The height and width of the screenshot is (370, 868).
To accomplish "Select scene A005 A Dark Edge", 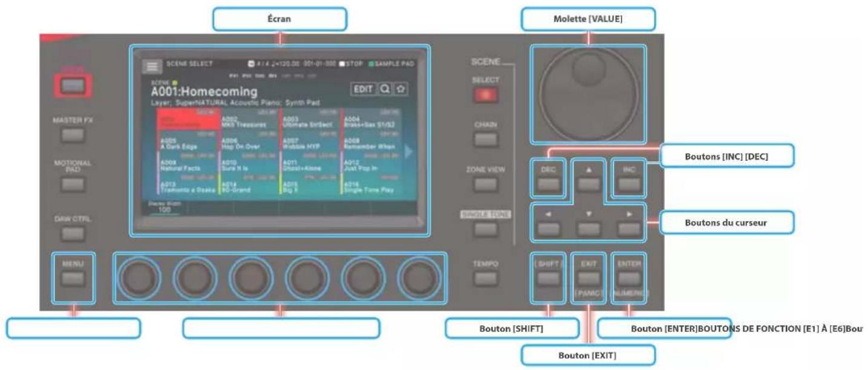I will pos(187,141).
